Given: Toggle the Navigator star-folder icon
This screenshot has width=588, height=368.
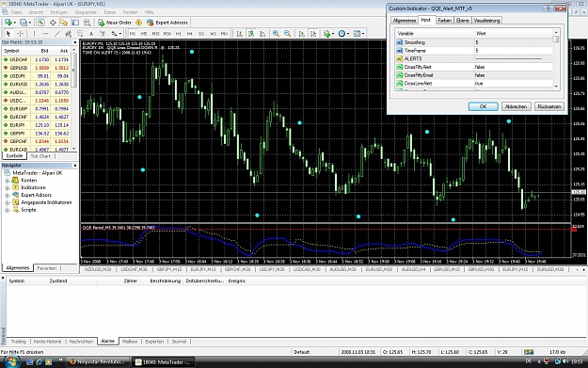Looking at the screenshot, I should click(x=64, y=23).
